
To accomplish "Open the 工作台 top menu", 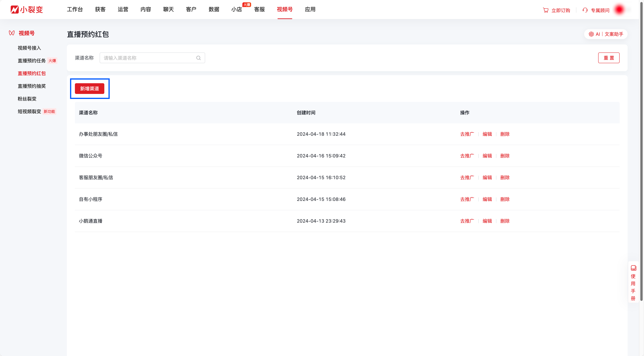I will (x=75, y=10).
